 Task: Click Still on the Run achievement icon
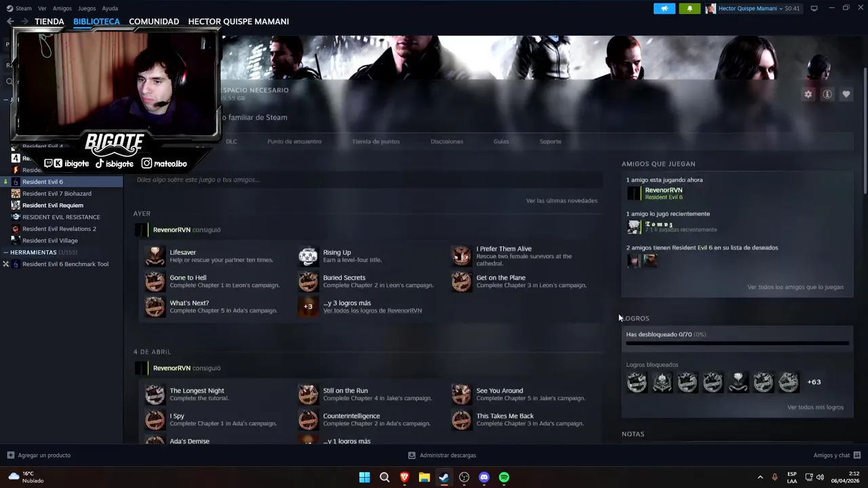(x=308, y=394)
